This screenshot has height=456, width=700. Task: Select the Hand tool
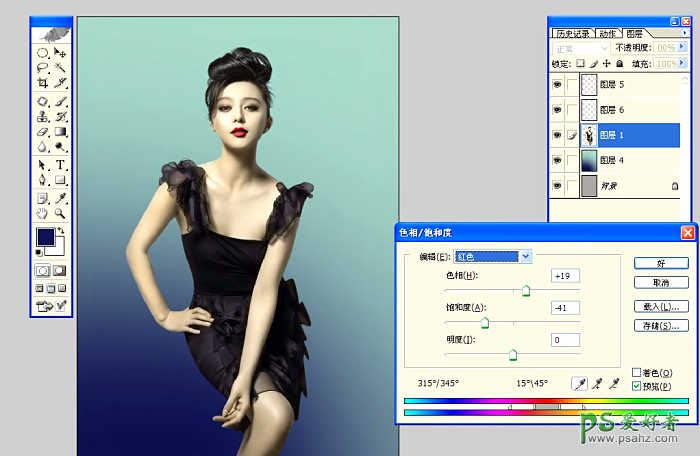43,213
